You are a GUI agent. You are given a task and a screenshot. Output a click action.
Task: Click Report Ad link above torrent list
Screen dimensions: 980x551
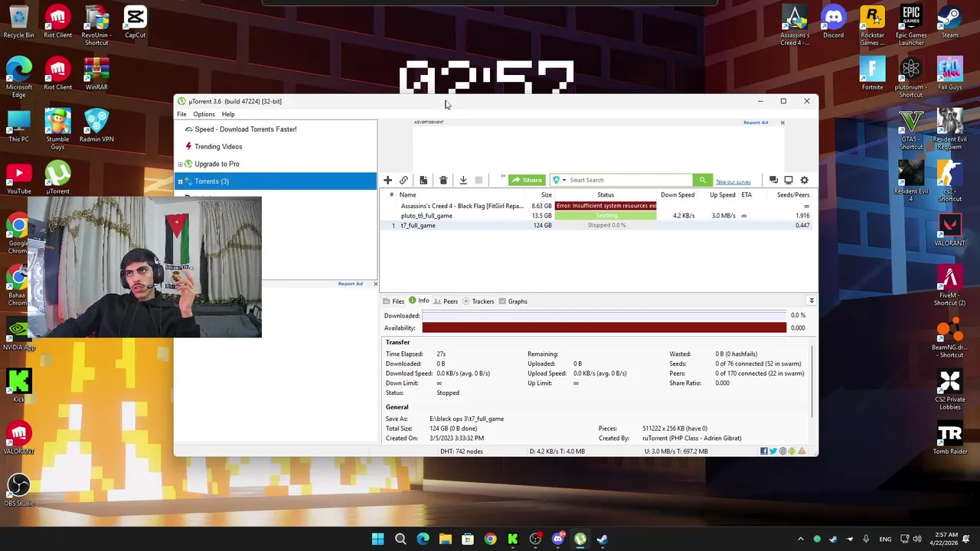(756, 122)
